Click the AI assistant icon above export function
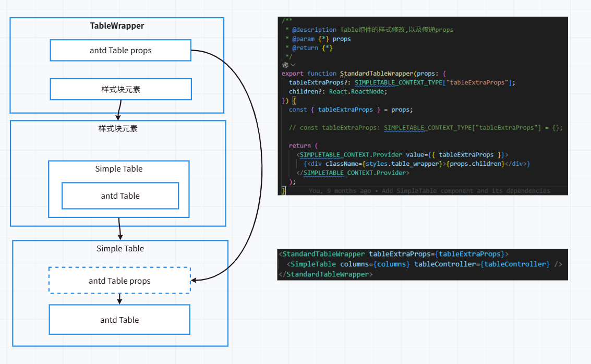 point(285,65)
